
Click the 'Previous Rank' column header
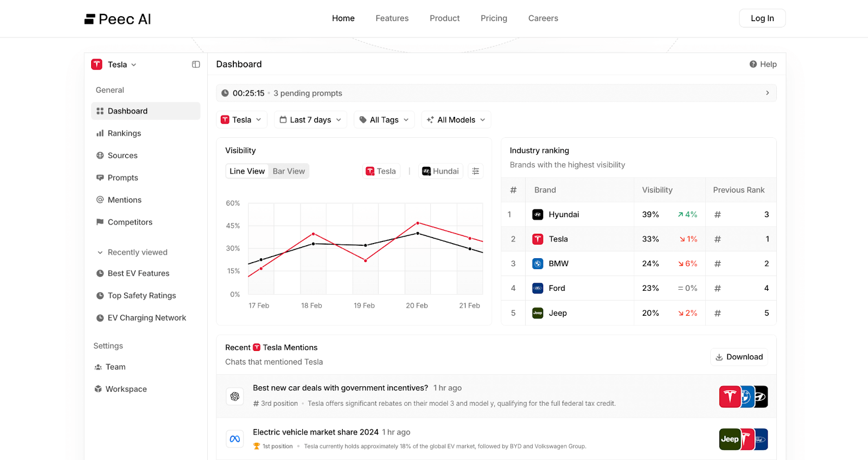click(739, 190)
